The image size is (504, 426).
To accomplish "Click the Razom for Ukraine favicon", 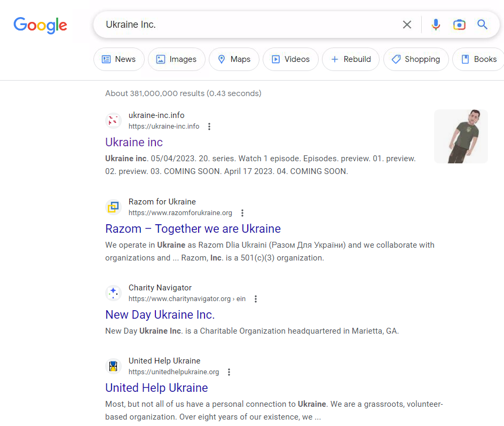I will pos(113,207).
